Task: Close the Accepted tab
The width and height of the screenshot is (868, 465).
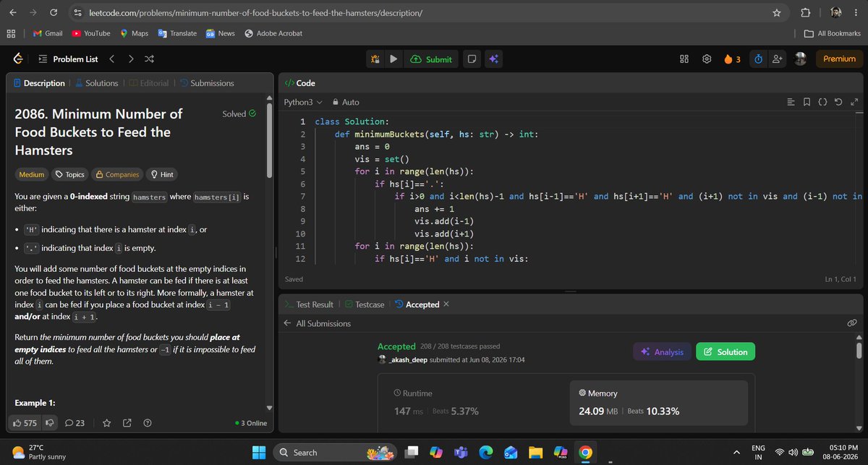Action: [446, 304]
